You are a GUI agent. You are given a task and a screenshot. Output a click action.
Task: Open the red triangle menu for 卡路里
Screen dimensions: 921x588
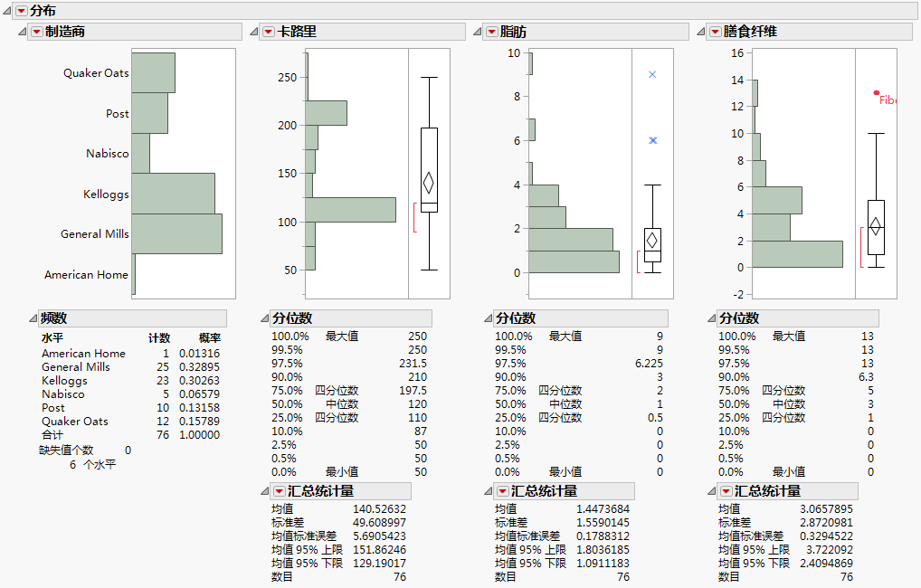pos(269,32)
